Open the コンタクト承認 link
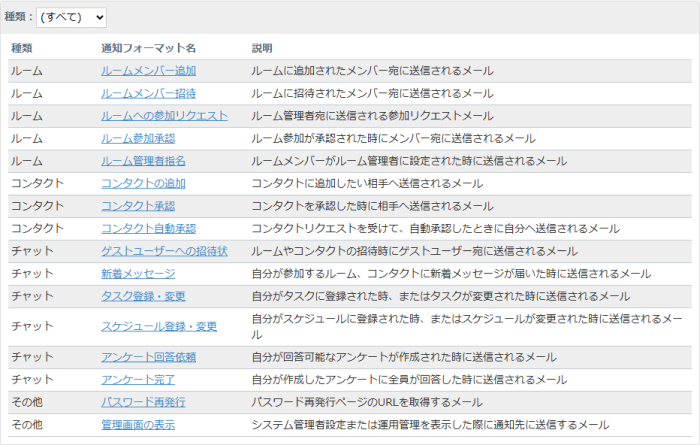This screenshot has height=445, width=700. pyautogui.click(x=138, y=206)
